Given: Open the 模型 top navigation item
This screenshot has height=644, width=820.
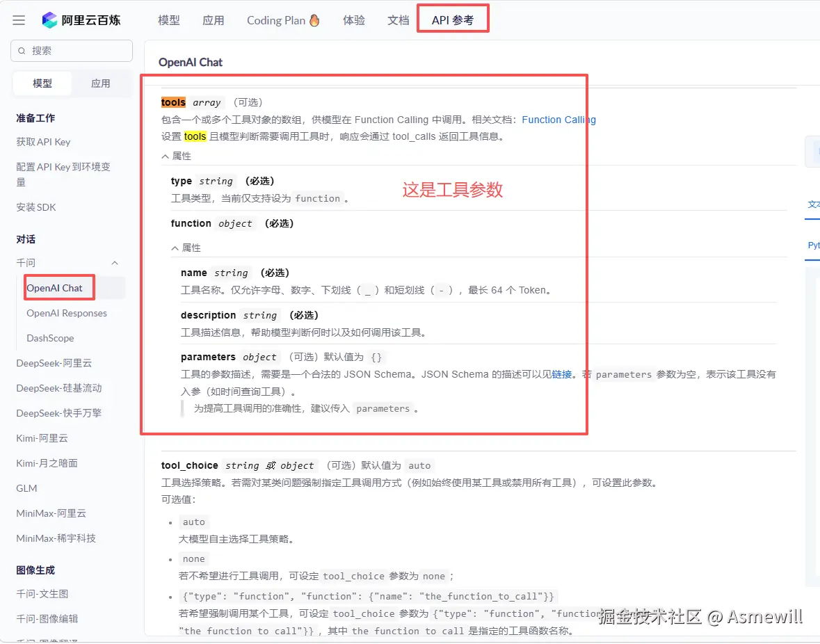Looking at the screenshot, I should click(x=169, y=20).
